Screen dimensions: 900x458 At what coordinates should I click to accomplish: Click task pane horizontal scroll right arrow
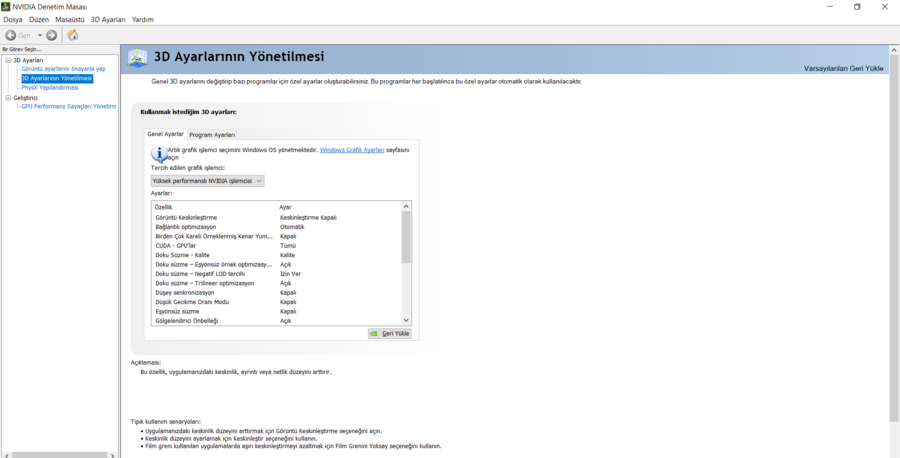pos(113,455)
